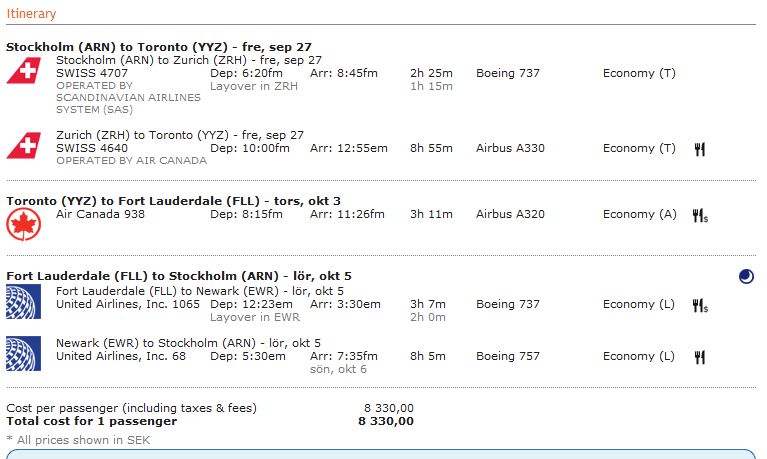Click the Economy (A) fare class text
This screenshot has height=459, width=767.
point(640,214)
